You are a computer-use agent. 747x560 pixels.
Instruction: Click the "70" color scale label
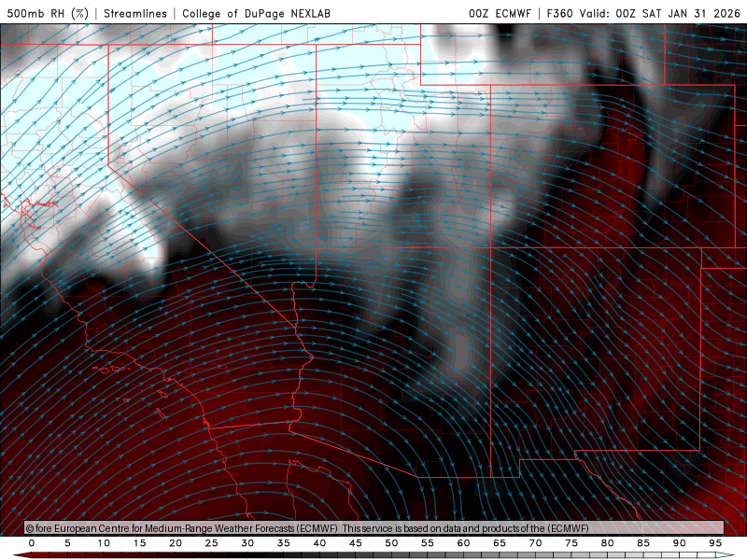[535, 543]
